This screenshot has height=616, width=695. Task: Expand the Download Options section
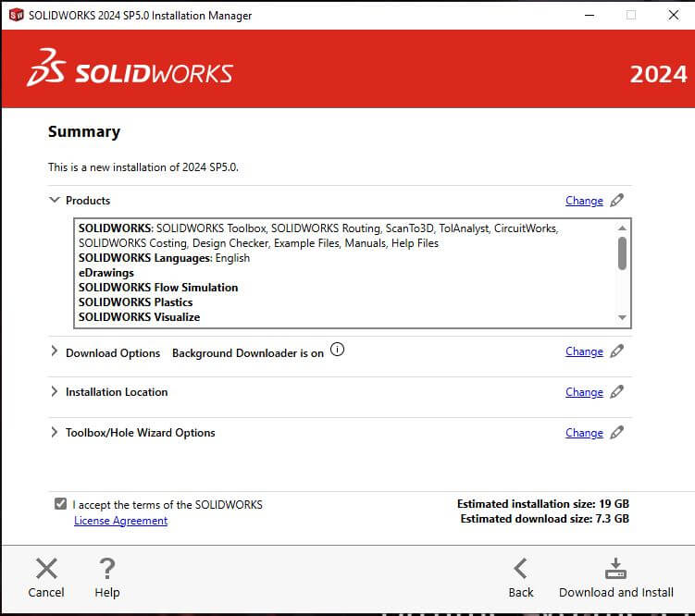(x=54, y=351)
